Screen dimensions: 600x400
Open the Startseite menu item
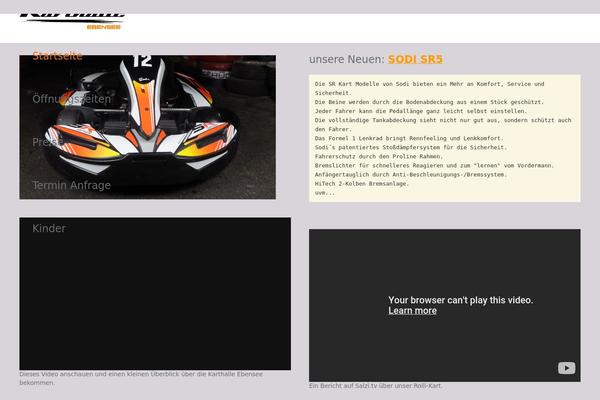pyautogui.click(x=57, y=56)
